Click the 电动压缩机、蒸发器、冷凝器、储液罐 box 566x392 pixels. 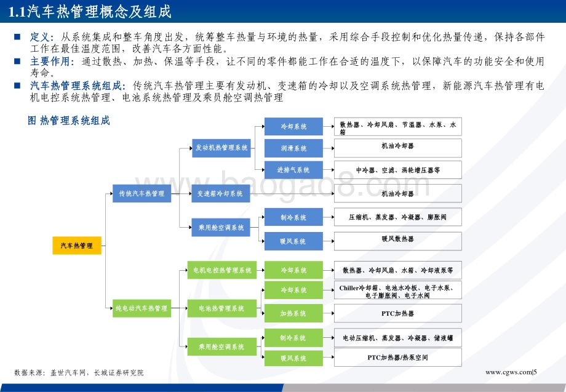pyautogui.click(x=398, y=338)
